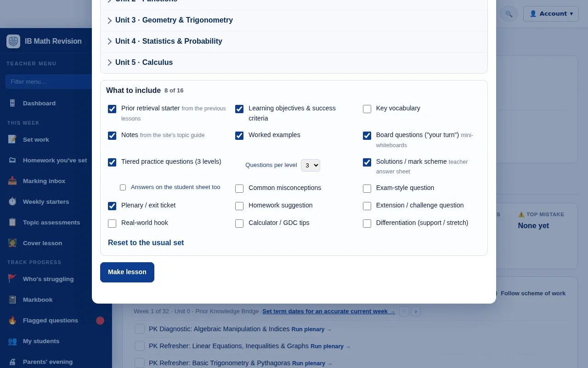Click the Homework you've set folder icon
Screen dimensions: 588x368
pos(12,160)
